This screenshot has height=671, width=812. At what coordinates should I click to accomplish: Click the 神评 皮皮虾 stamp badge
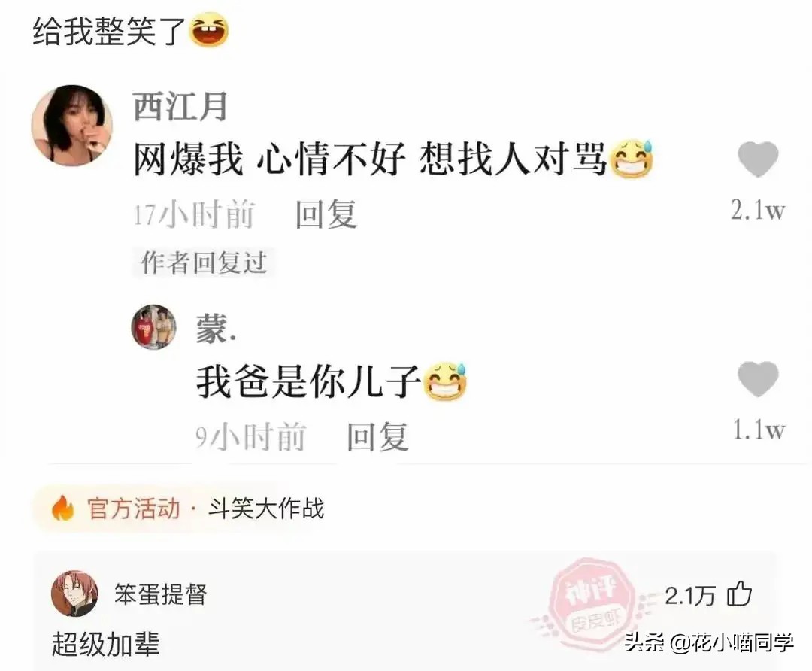click(593, 603)
